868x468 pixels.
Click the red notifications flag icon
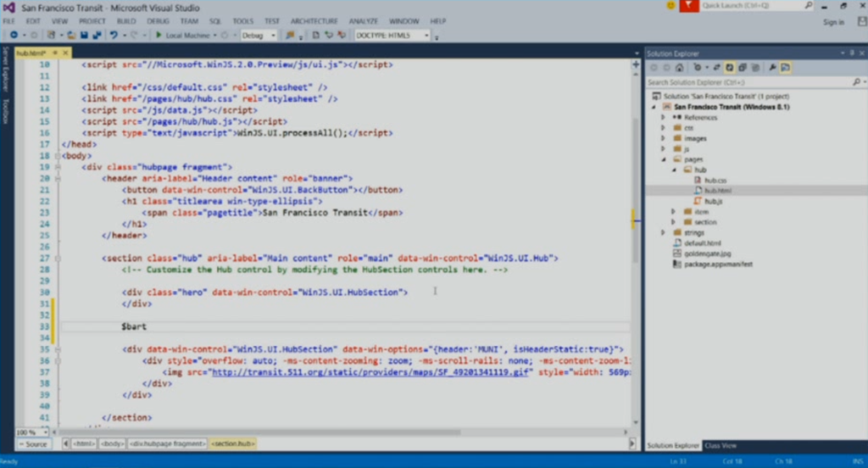point(688,6)
